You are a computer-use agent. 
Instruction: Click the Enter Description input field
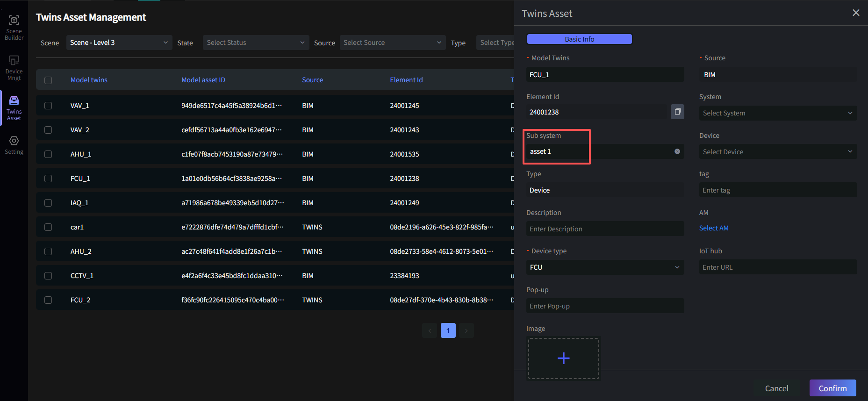(605, 229)
